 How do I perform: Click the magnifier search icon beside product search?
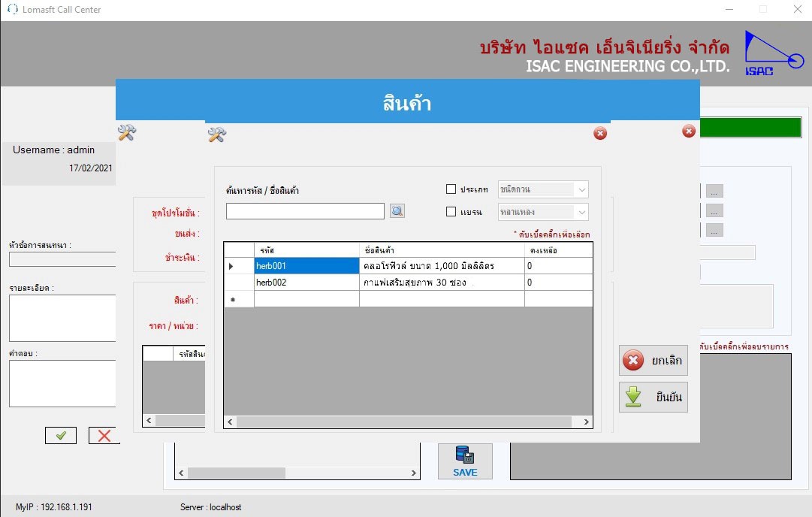click(397, 211)
